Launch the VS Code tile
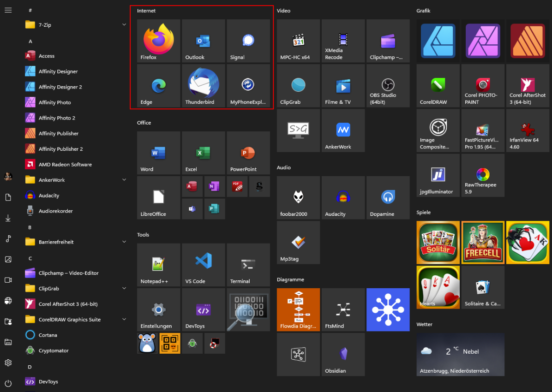Viewport: 552px width, 392px height. 203,265
